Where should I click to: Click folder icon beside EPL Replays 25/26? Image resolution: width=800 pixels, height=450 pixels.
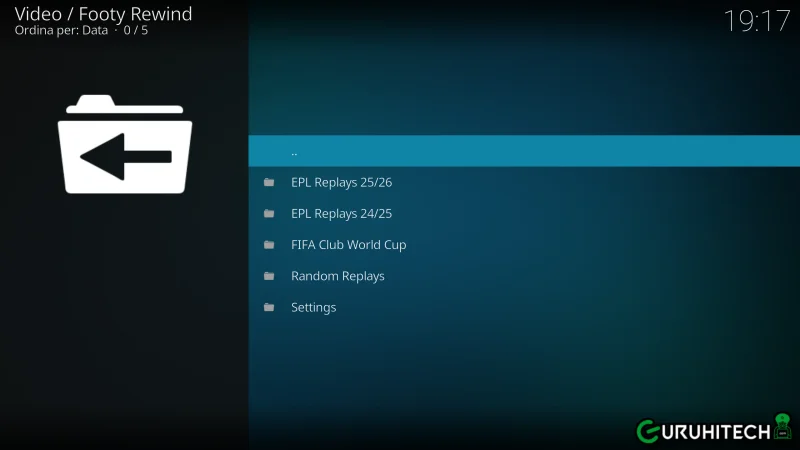269,182
